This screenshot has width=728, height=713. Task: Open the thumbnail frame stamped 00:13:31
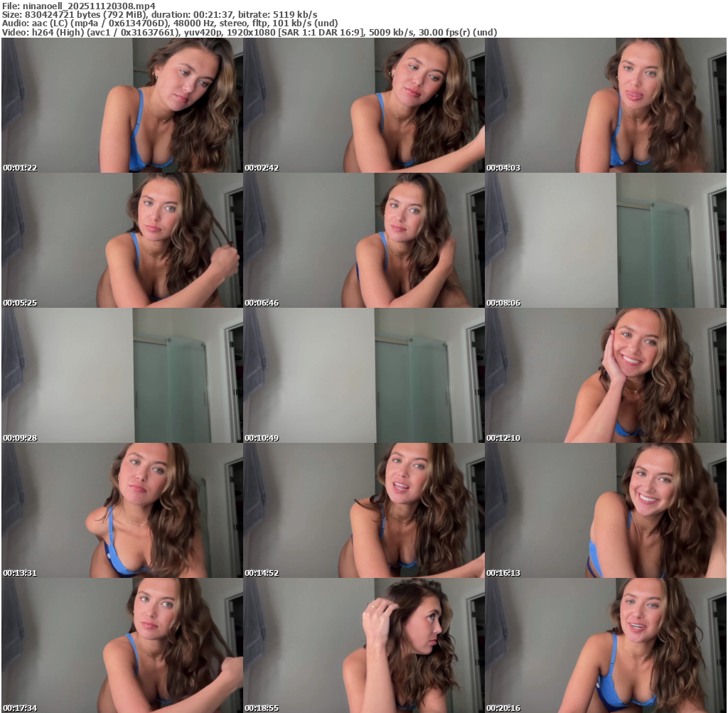tap(122, 510)
